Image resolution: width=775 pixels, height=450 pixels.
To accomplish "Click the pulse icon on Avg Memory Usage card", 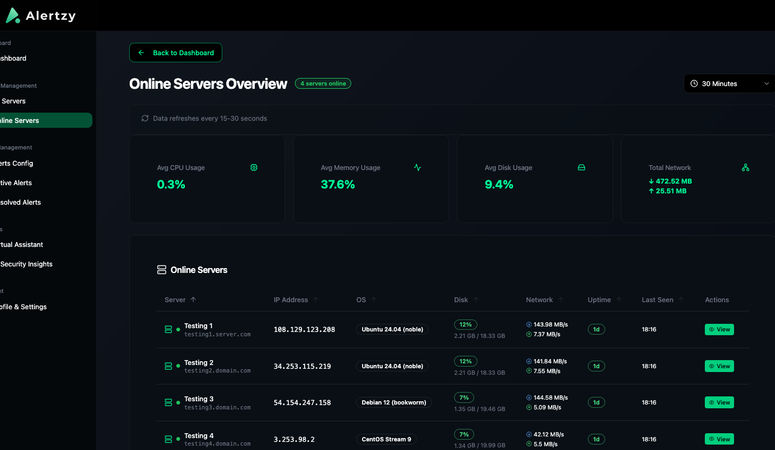I will click(x=418, y=168).
